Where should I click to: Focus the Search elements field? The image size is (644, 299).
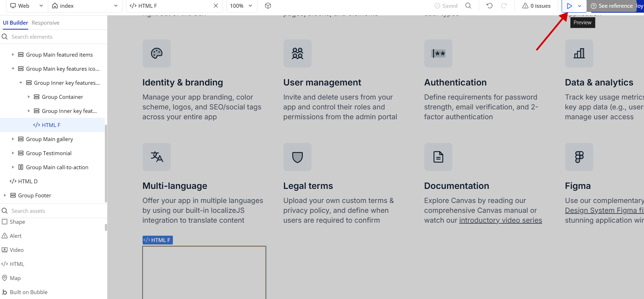pyautogui.click(x=54, y=37)
